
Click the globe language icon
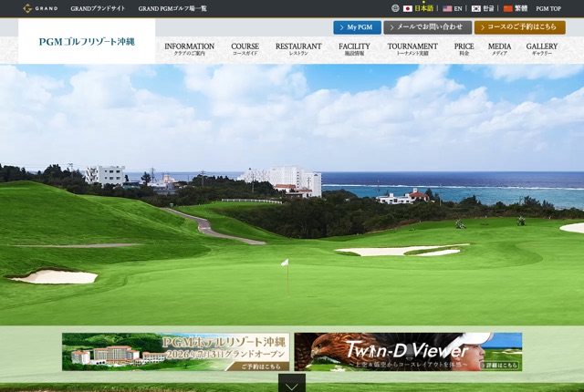click(395, 8)
